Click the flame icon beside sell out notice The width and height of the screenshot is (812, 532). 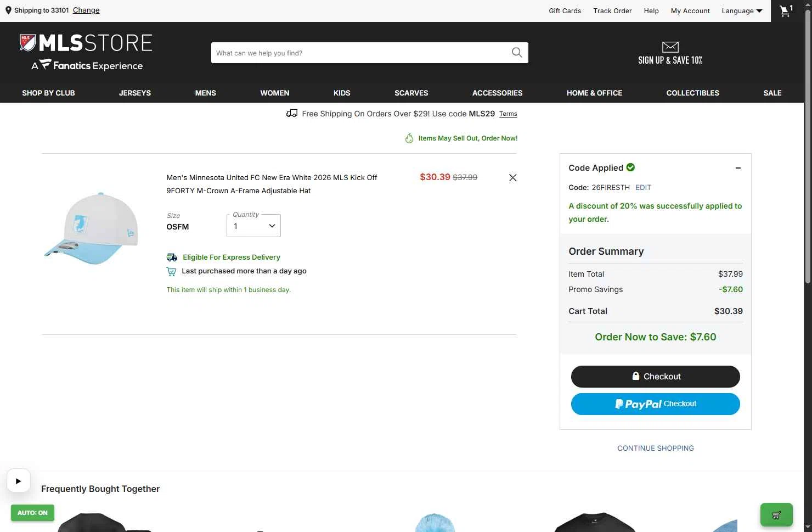pyautogui.click(x=409, y=138)
